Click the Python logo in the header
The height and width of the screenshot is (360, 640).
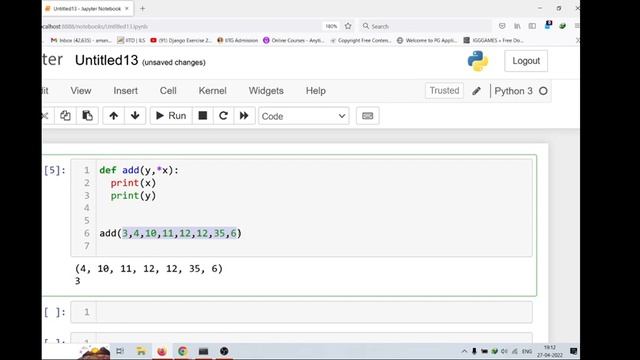478,61
